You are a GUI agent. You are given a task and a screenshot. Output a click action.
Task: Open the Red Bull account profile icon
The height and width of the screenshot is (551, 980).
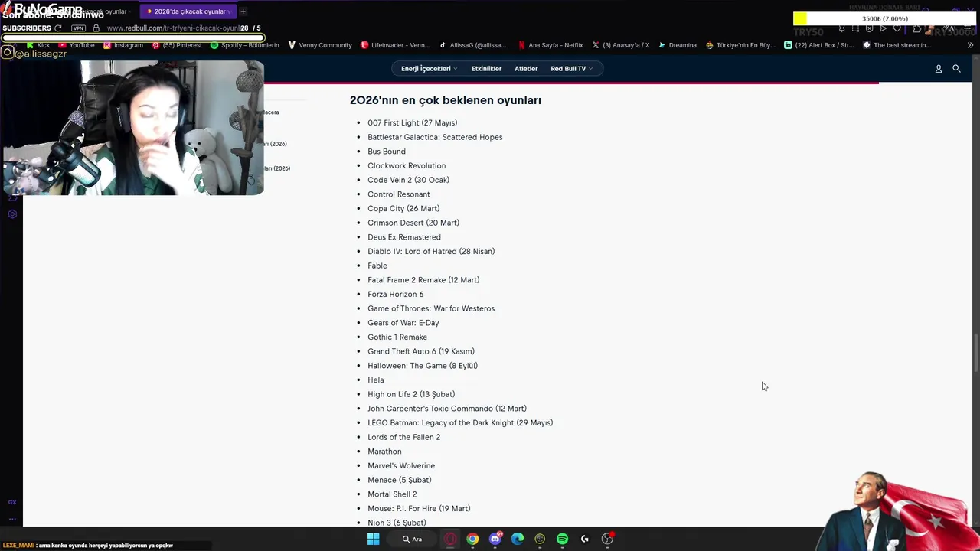(x=939, y=69)
